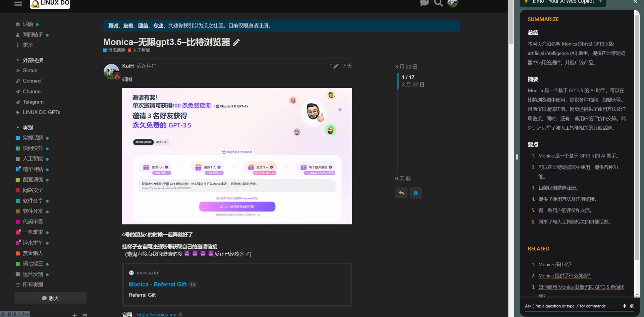
Task: Click the 常规话题 tag under the title
Action: point(114,50)
